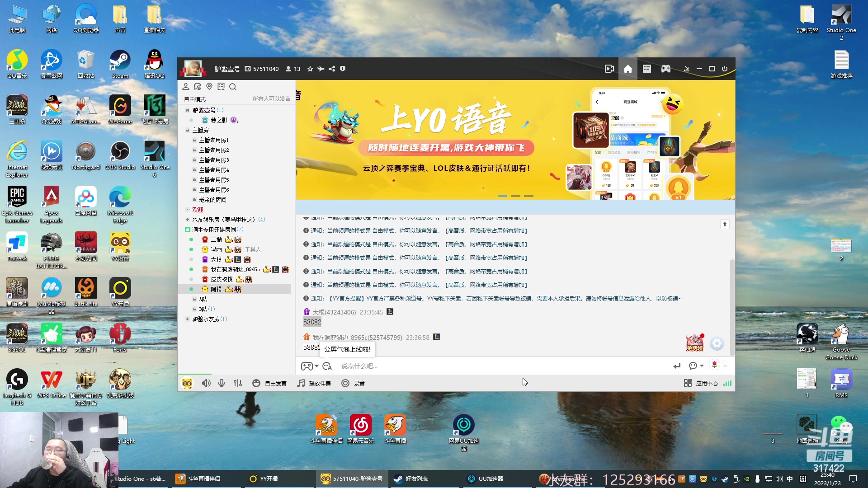The image size is (868, 488).
Task: Mute the speaker icon
Action: 207,383
